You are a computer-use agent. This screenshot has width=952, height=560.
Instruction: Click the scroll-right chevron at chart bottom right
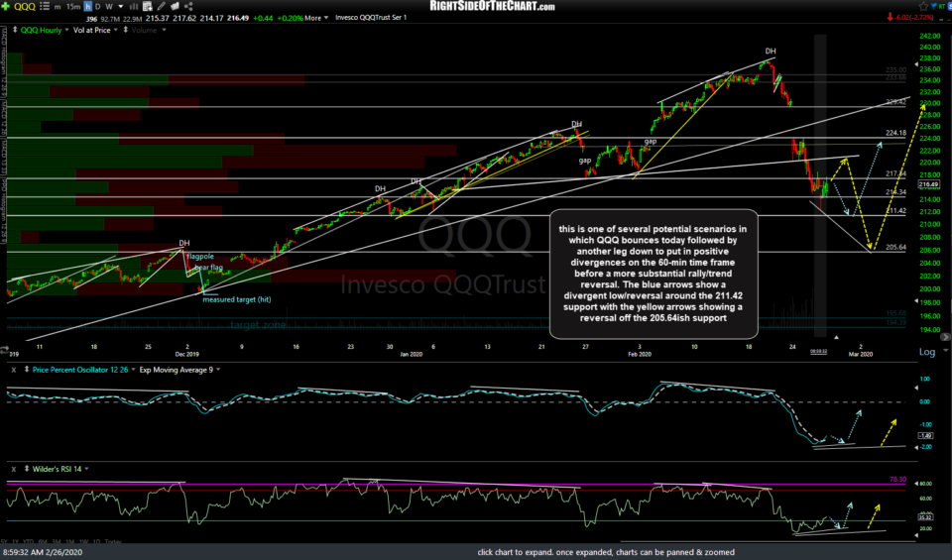[945, 337]
